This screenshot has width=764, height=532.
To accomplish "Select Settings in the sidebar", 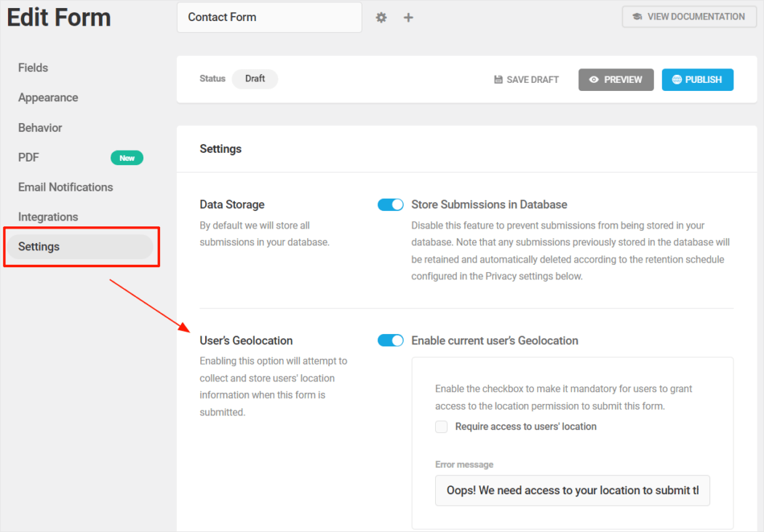I will (x=39, y=247).
